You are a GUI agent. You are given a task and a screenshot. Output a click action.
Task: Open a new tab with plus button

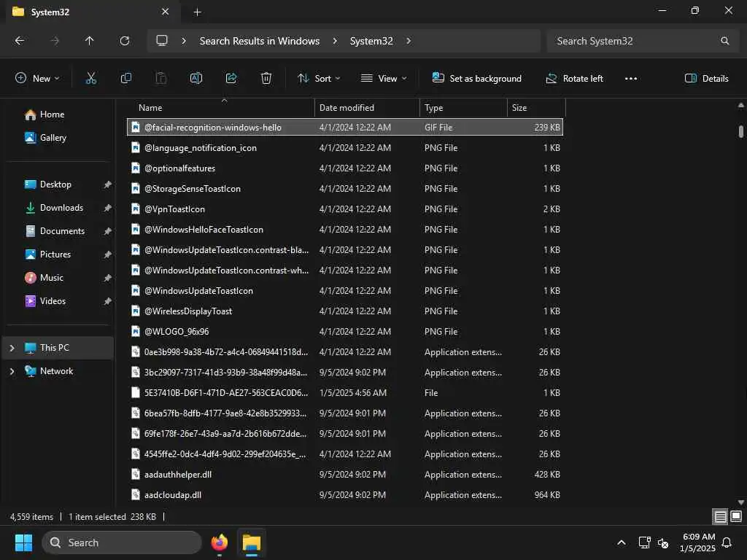coord(197,12)
